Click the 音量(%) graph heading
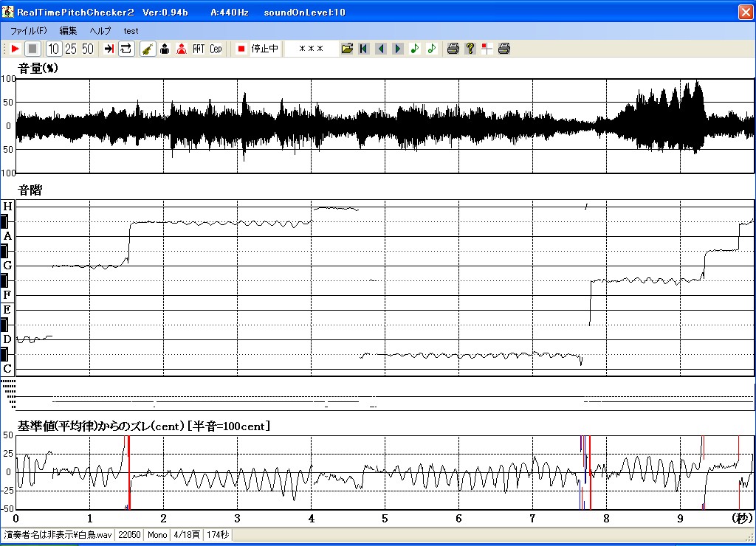 (38, 69)
